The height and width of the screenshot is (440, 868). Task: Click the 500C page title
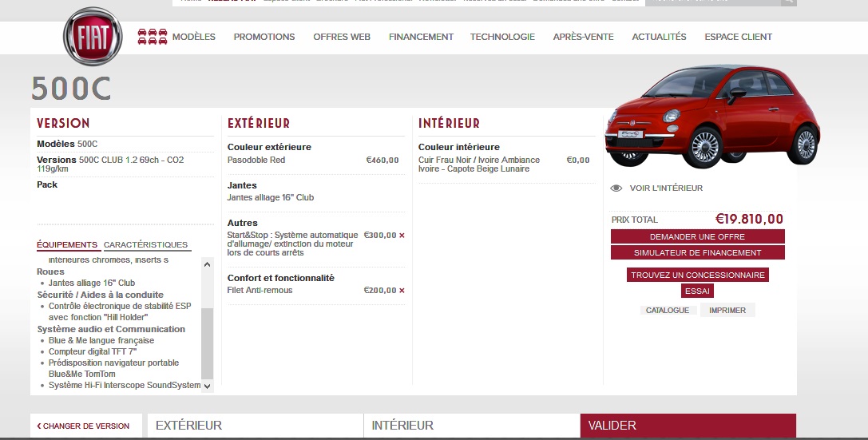(x=71, y=89)
